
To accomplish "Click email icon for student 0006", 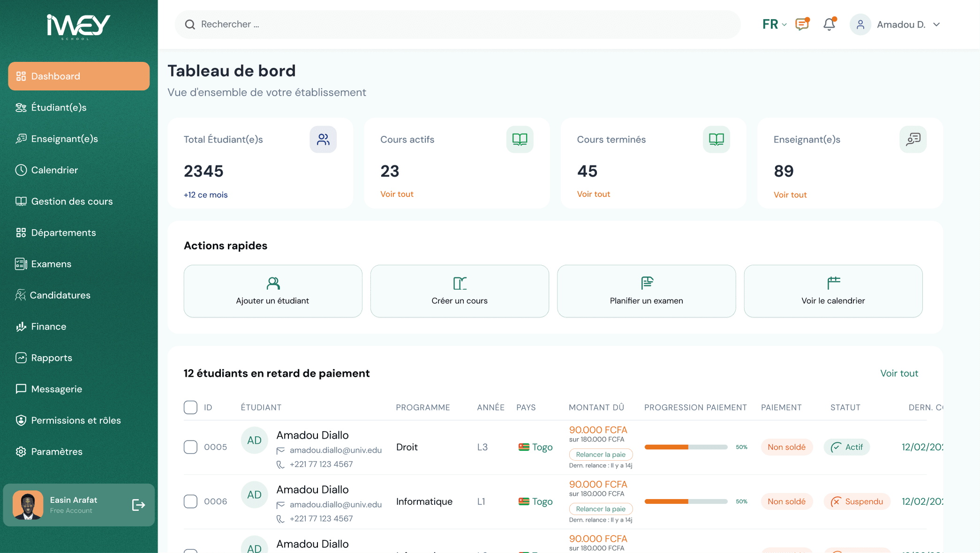I will tap(280, 505).
